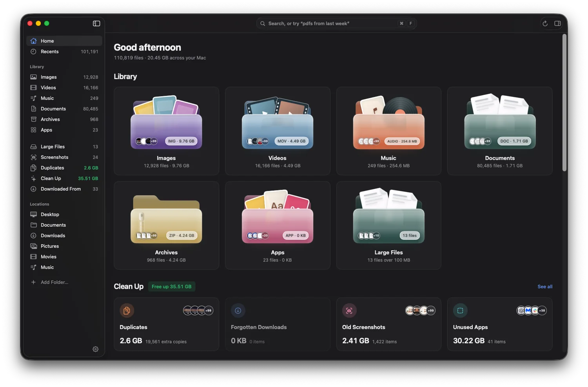Click the vertical scrollbar on the right

pos(564,103)
